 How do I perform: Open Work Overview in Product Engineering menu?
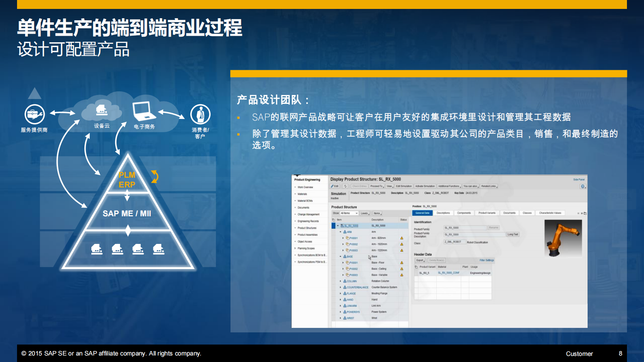click(305, 187)
